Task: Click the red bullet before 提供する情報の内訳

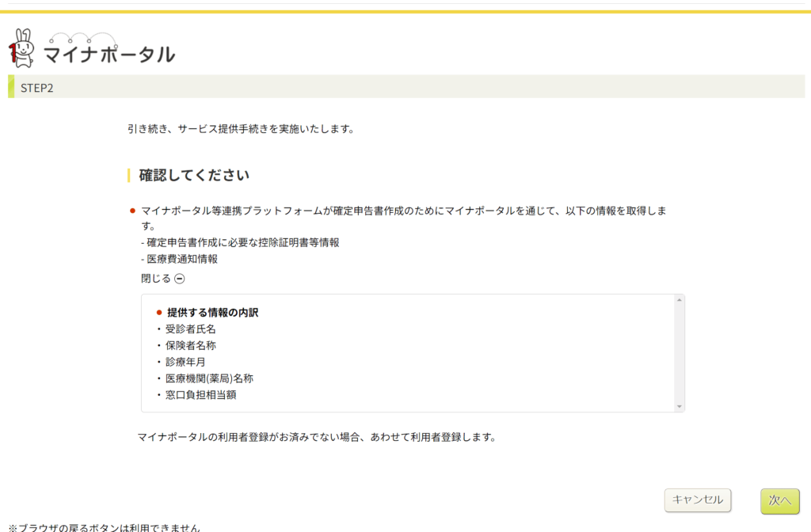Action: pyautogui.click(x=159, y=313)
